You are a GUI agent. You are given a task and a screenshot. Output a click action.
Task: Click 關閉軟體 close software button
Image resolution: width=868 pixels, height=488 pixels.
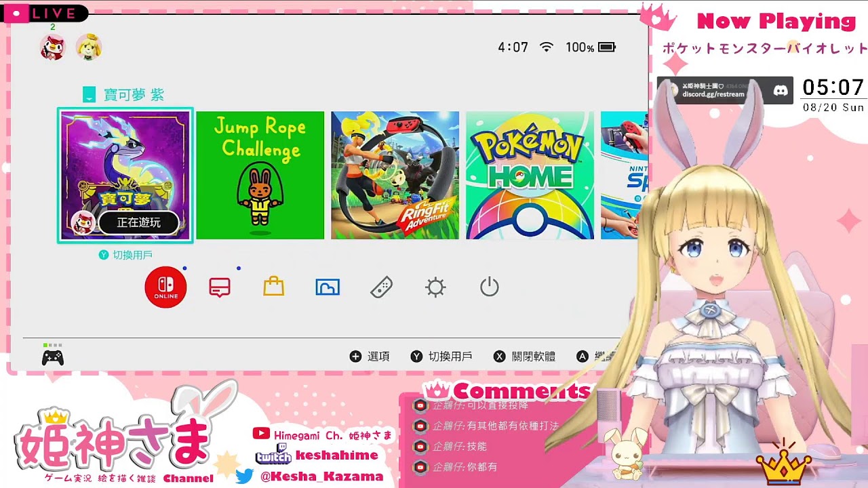click(525, 357)
